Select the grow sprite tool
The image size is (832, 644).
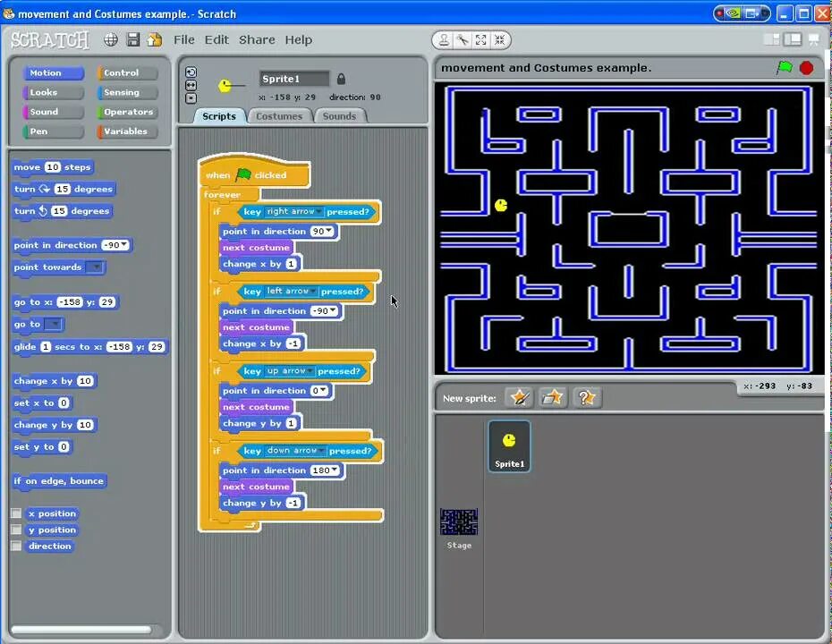(x=480, y=39)
